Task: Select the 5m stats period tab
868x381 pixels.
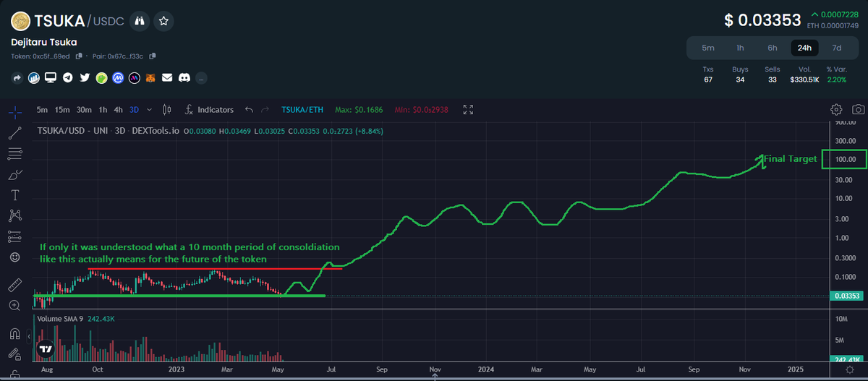Action: [708, 48]
